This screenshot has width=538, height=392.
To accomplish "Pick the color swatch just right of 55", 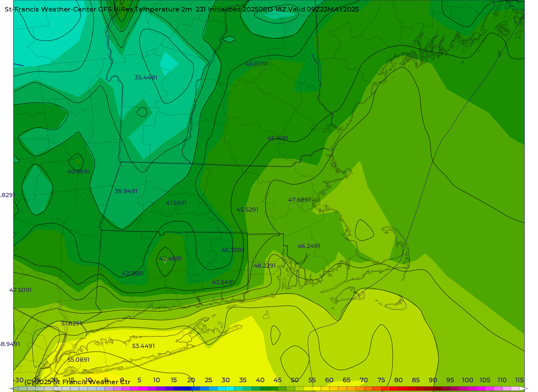I will click(x=316, y=389).
